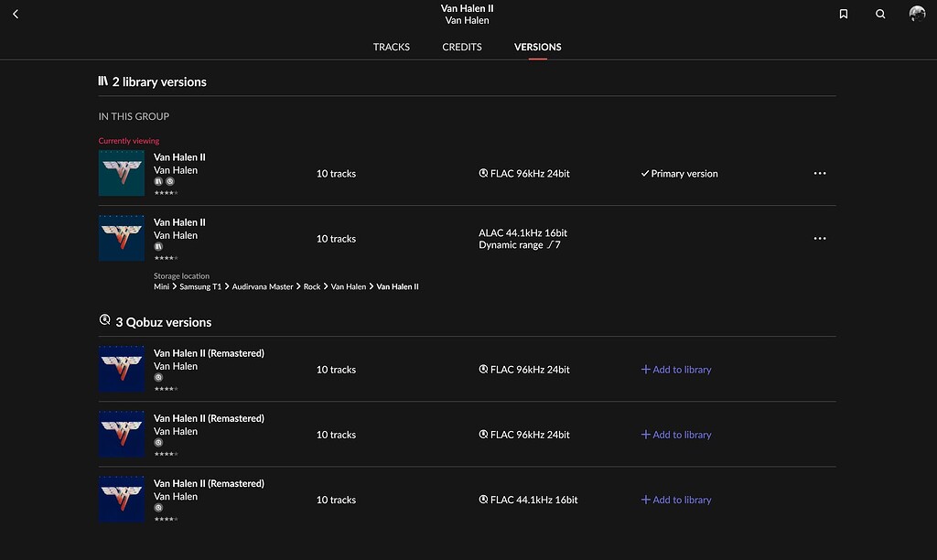Toggle the Primary version checkmark

pos(646,173)
